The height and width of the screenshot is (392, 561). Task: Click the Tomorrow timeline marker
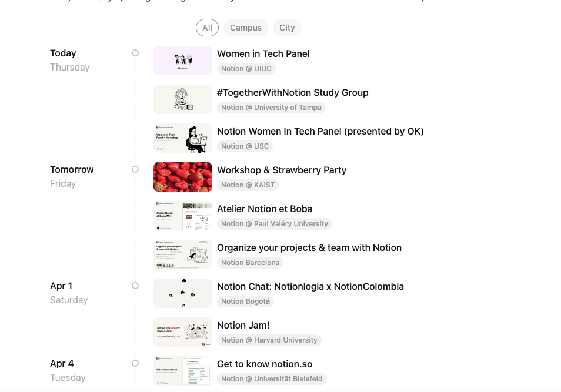click(x=135, y=169)
